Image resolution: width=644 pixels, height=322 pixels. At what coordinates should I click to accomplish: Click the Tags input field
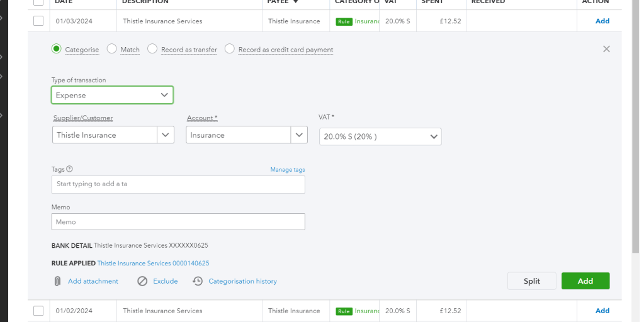(178, 185)
